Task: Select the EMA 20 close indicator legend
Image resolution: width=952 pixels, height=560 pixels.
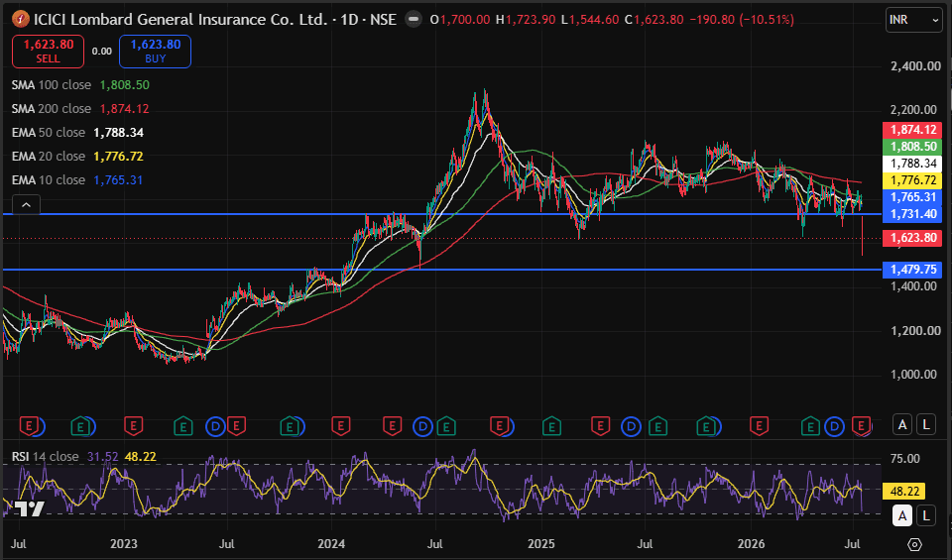Action: point(77,156)
